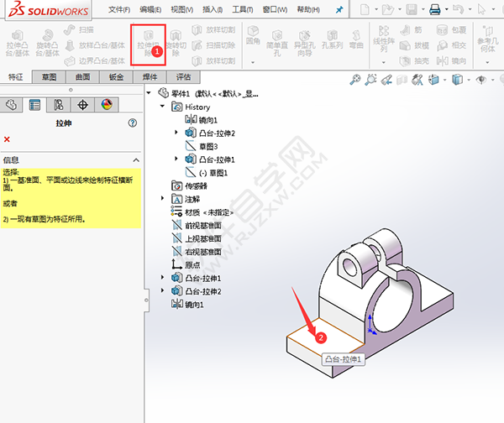
Task: Click the Hole Series (孔系列) tool
Action: click(332, 39)
